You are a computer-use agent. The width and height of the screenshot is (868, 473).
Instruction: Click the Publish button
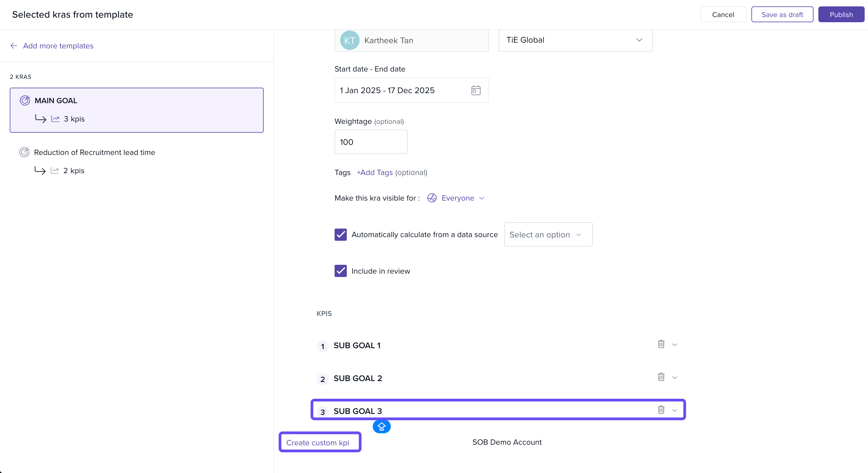coord(841,15)
